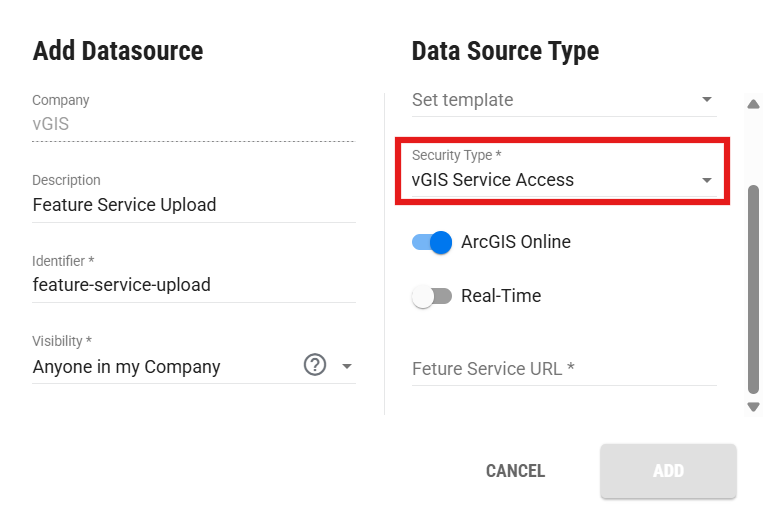Click the Visibility help question mark icon

315,365
